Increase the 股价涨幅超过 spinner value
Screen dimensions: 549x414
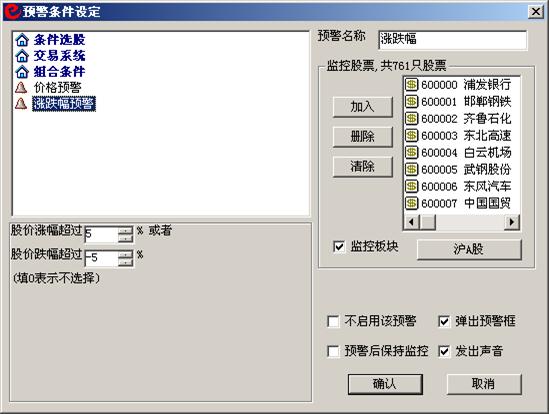point(126,230)
